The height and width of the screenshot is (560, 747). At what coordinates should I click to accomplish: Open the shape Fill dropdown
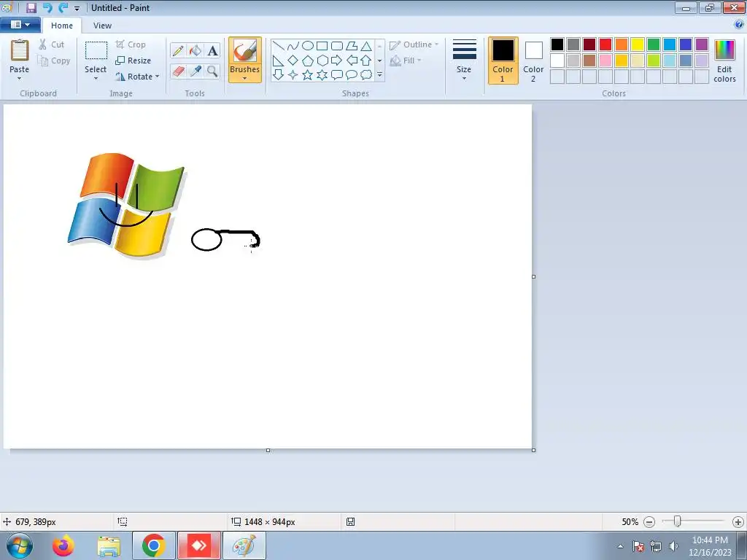(406, 61)
